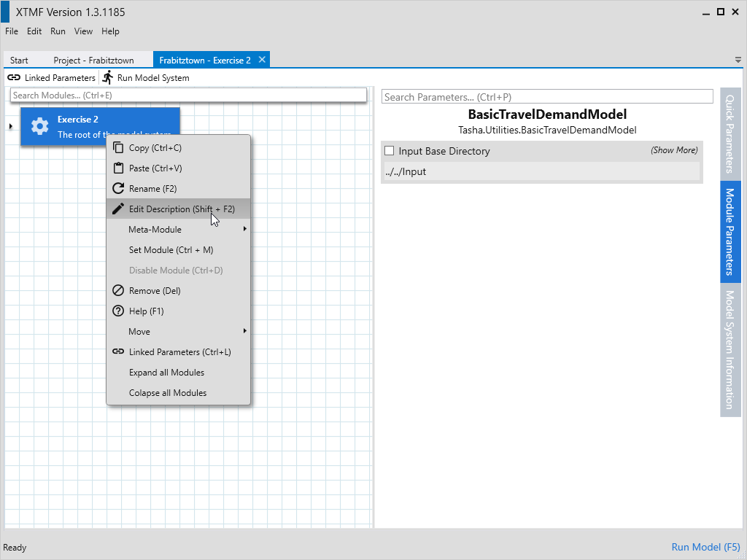Open the Quick Parameters side tab
This screenshot has width=747, height=560.
729,132
